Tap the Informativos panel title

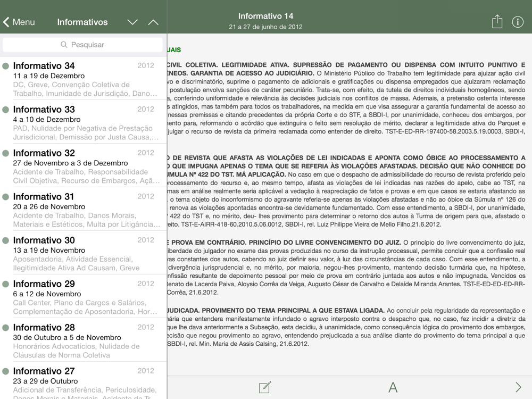[x=82, y=22]
